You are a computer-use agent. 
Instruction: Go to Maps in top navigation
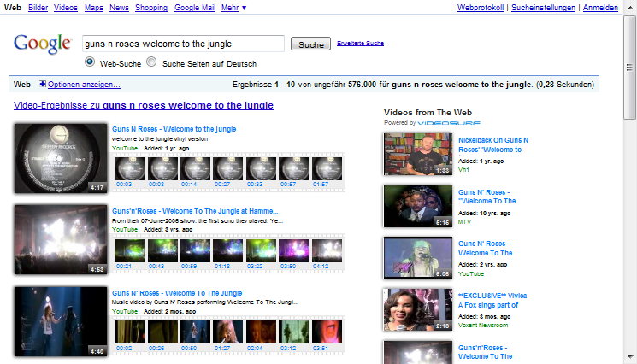coord(94,8)
